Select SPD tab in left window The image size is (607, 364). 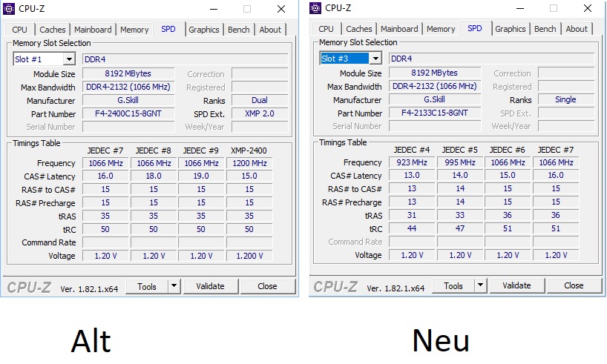(168, 29)
